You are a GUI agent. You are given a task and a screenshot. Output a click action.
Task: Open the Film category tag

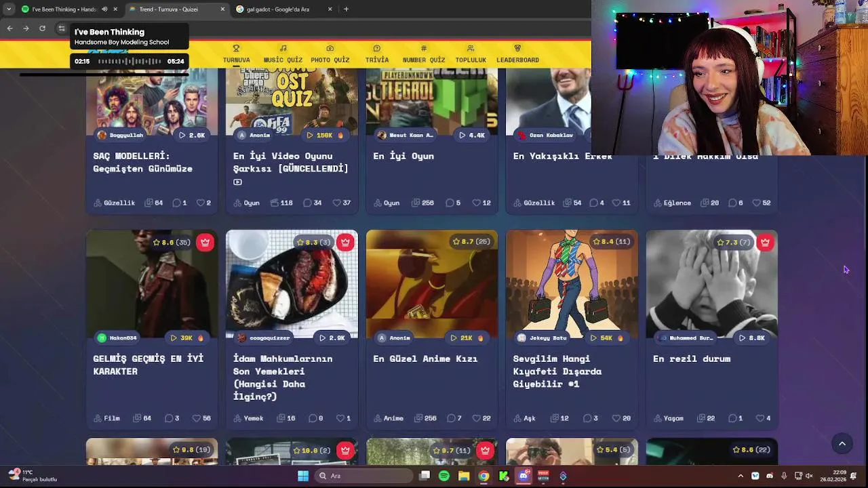106,418
